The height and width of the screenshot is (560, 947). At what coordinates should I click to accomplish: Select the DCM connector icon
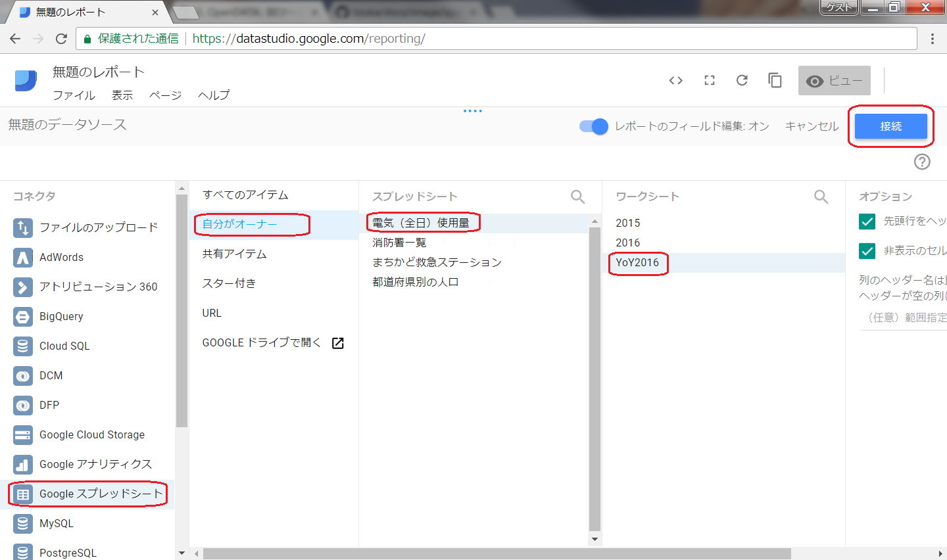coord(23,375)
